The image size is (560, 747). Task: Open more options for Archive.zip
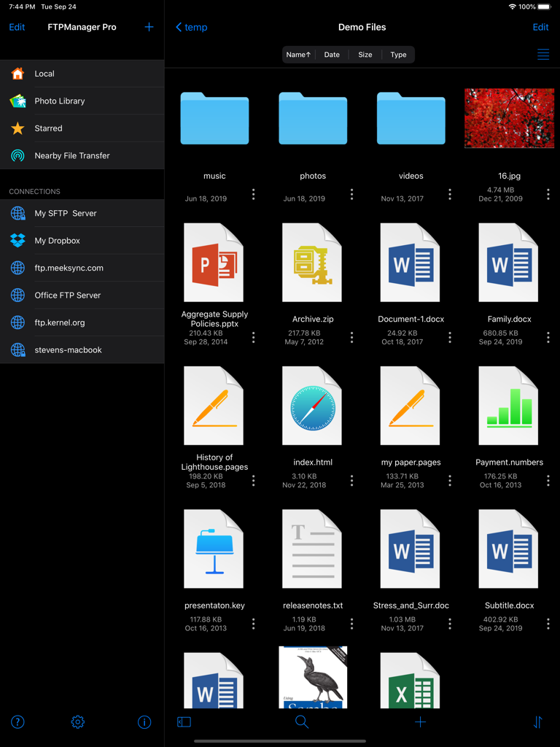(x=351, y=337)
